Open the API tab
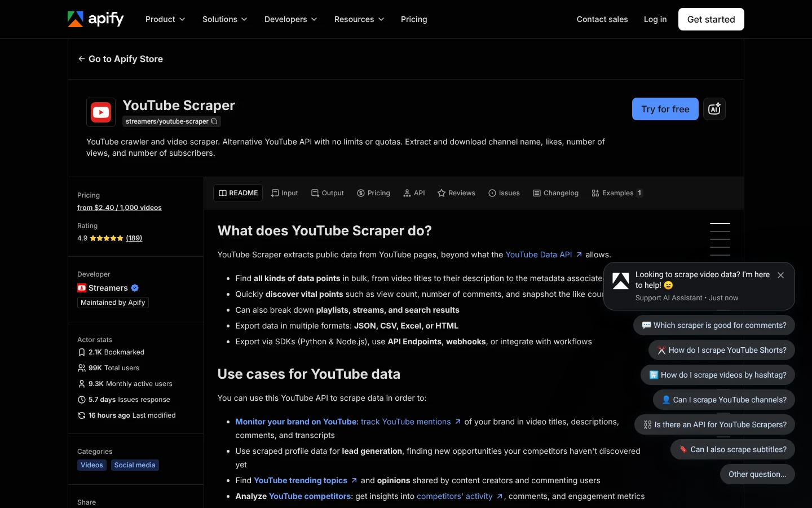Image resolution: width=812 pixels, height=508 pixels. coord(414,193)
